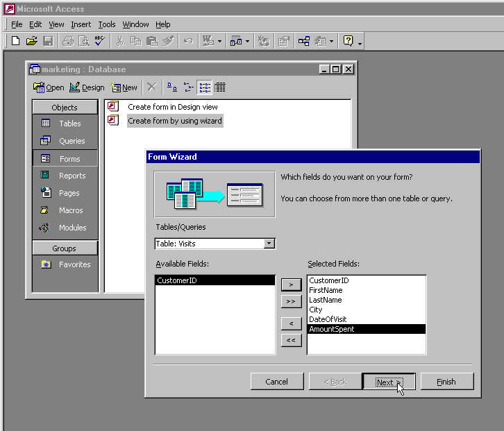
Task: Click the remove single field < button
Action: coord(291,323)
